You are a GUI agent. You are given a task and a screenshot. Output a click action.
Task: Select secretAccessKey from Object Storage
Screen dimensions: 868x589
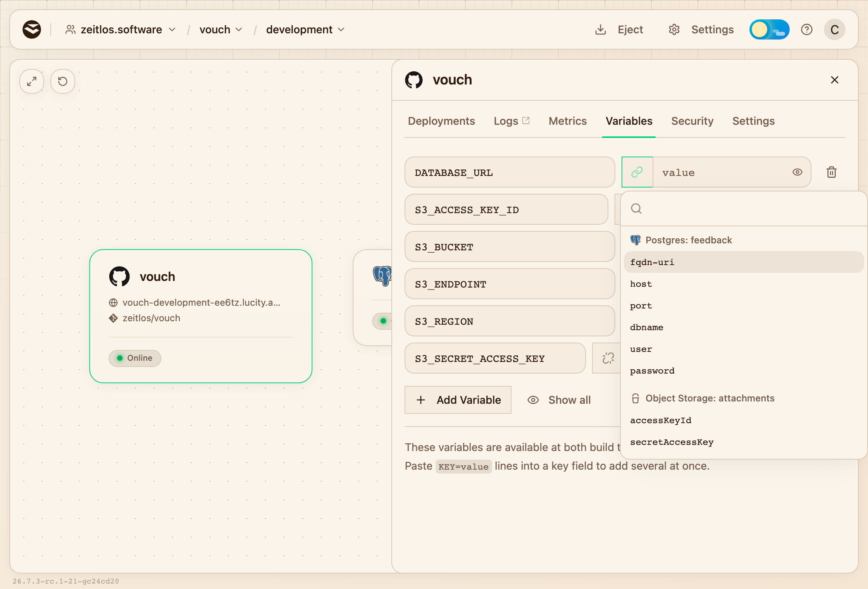coord(744,442)
